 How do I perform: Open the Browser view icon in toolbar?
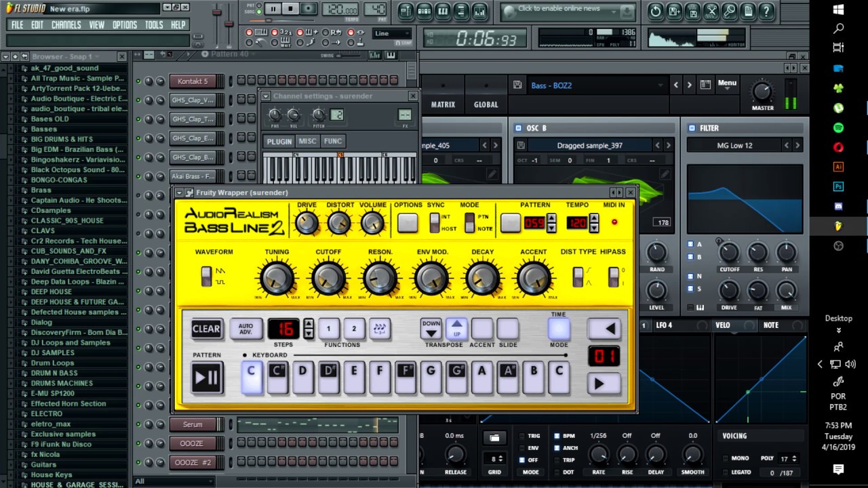461,11
